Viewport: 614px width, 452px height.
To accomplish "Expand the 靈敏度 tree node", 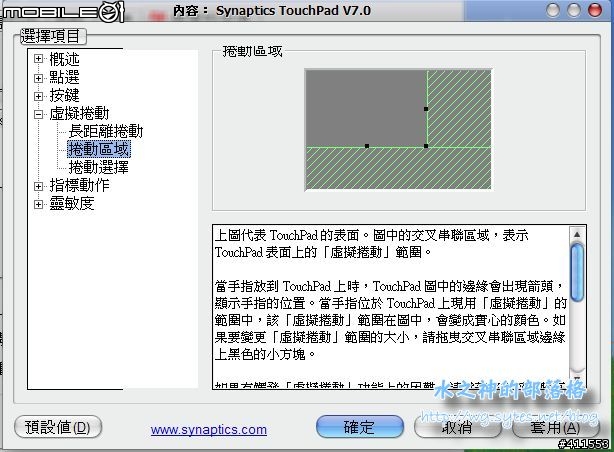I will pyautogui.click(x=38, y=204).
